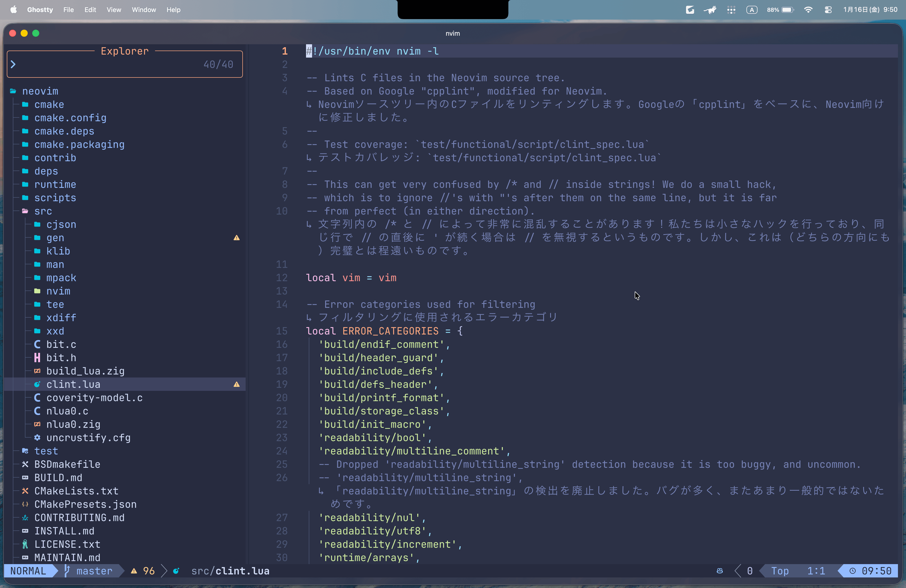This screenshot has height=588, width=906.
Task: Open the Ghostty app menu
Action: click(x=40, y=10)
